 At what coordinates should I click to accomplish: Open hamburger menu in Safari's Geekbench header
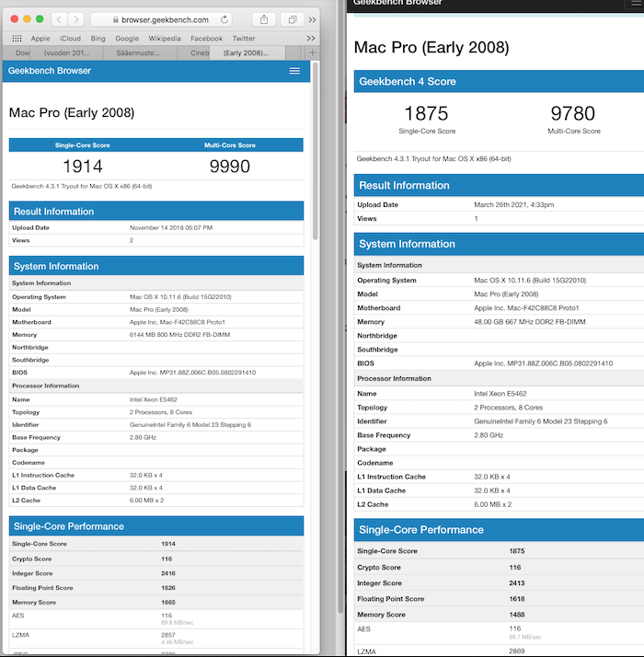(x=294, y=71)
